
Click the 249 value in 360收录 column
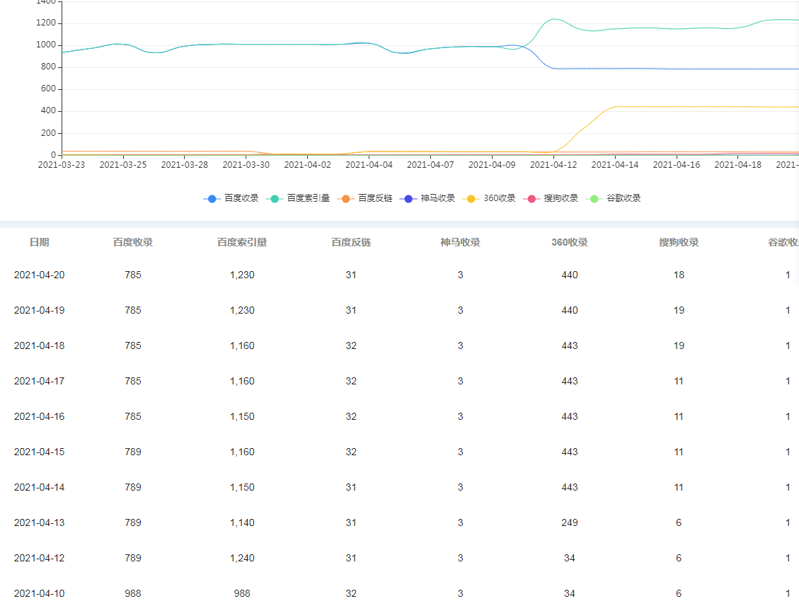[569, 523]
